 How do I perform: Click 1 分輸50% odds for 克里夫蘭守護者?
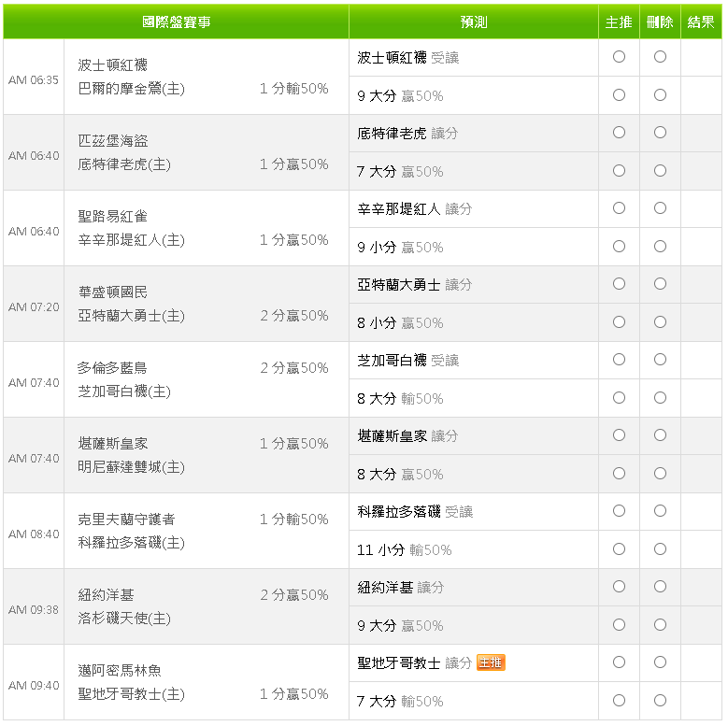click(293, 519)
